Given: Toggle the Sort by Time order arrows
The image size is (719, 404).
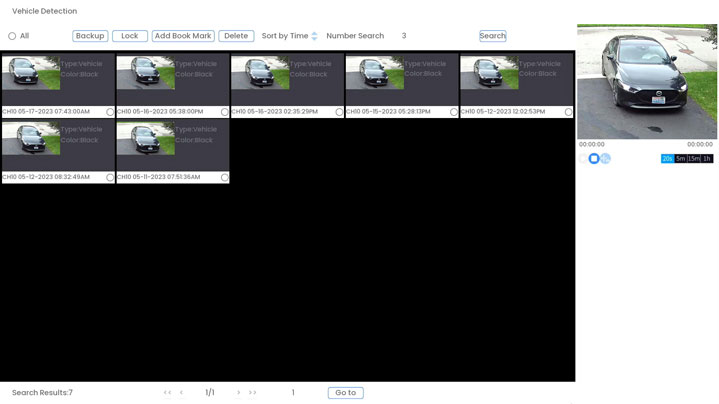Looking at the screenshot, I should click(x=314, y=36).
